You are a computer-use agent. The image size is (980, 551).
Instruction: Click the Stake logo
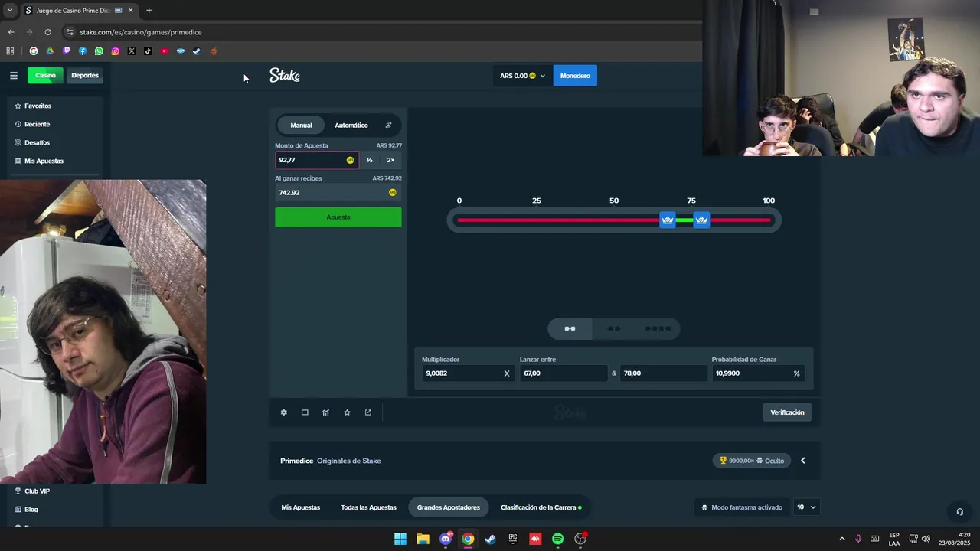(285, 75)
